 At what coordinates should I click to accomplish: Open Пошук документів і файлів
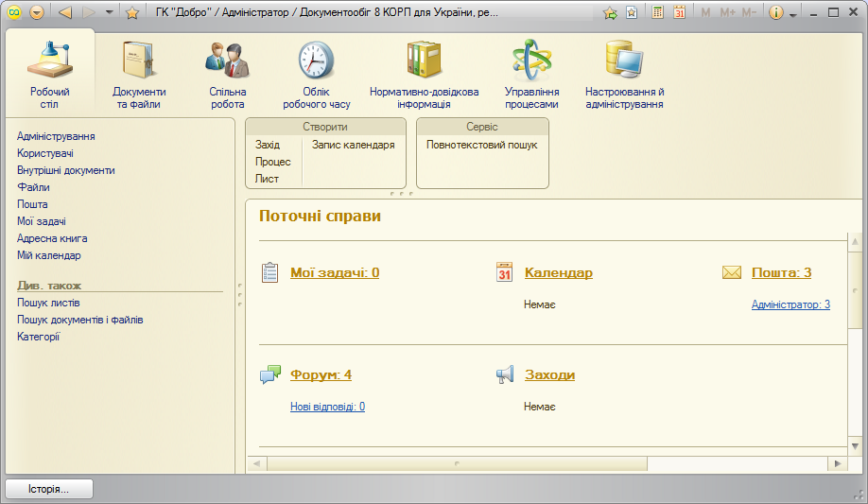pyautogui.click(x=80, y=321)
